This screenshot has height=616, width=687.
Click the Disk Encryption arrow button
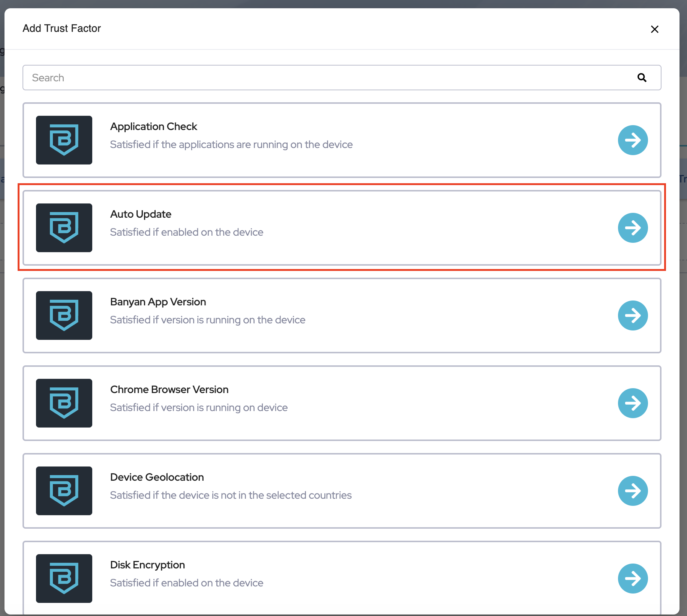(x=633, y=579)
